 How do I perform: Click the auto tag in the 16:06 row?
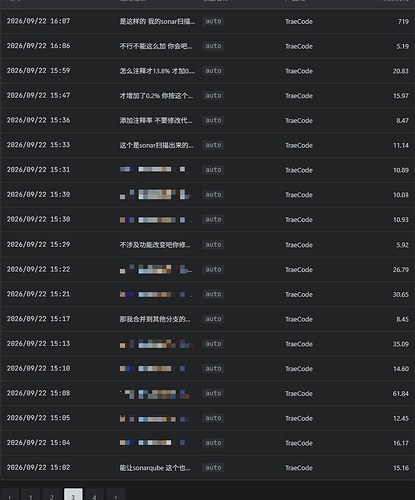pos(213,46)
